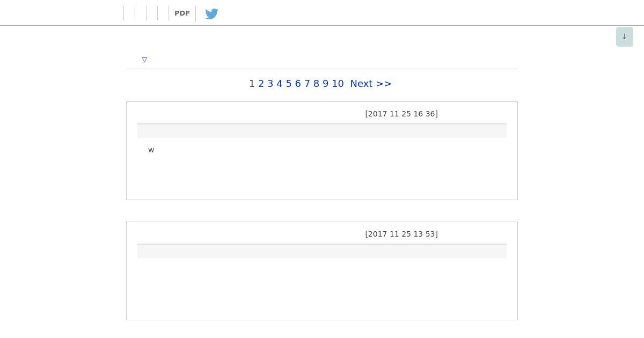Go to page 3 of comments
644x338 pixels.
[x=270, y=84]
